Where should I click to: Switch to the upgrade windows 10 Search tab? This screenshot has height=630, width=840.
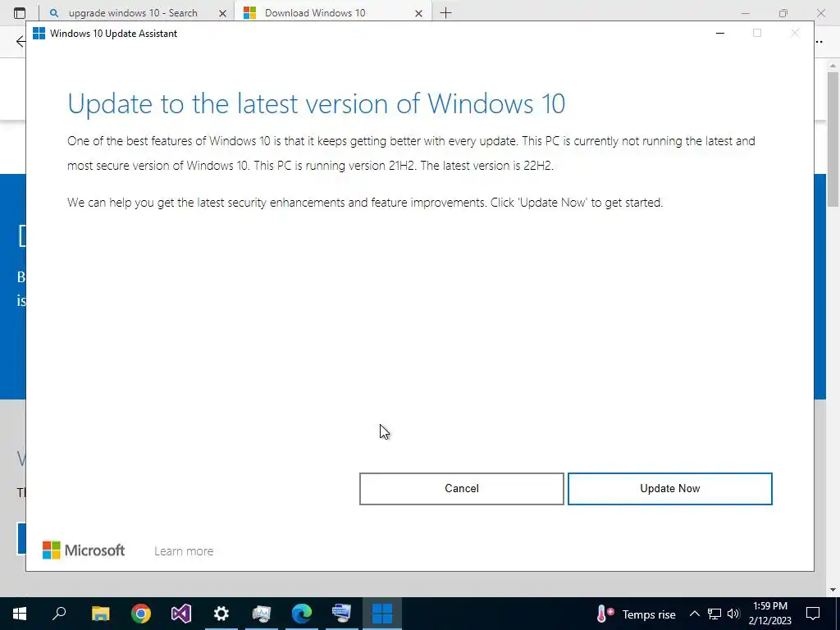tap(133, 13)
